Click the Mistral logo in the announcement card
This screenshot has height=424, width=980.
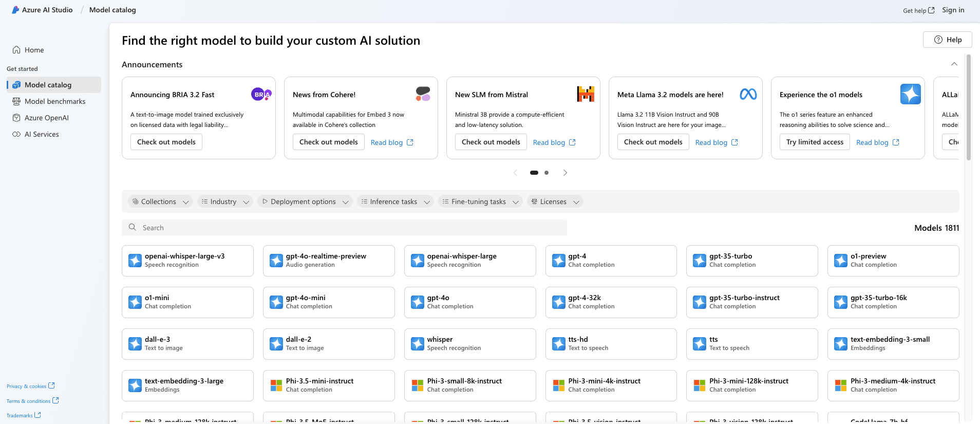(x=586, y=94)
